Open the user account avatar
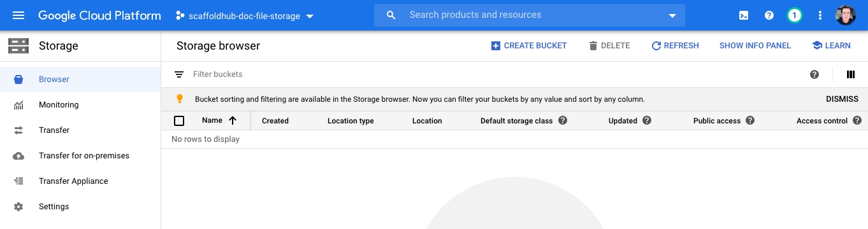Viewport: 868px width, 229px height. (846, 15)
